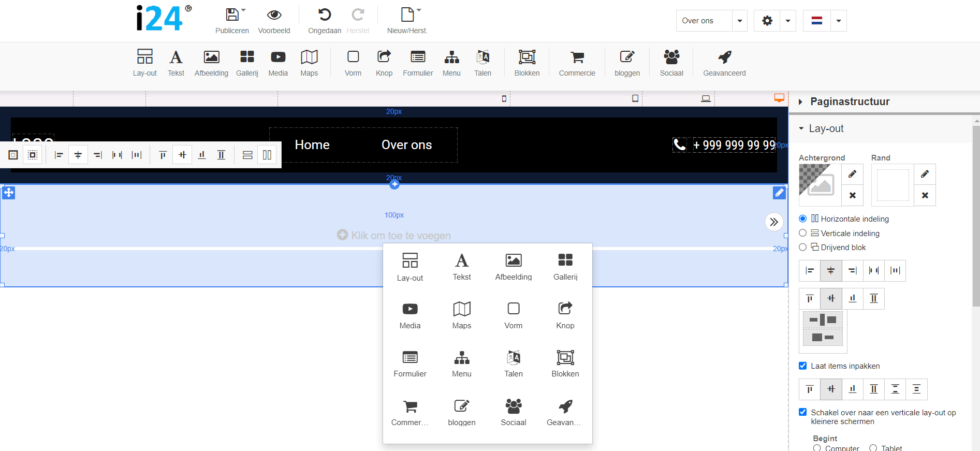This screenshot has width=980, height=451.
Task: Pick bloggen in the popup add menu
Action: click(462, 412)
